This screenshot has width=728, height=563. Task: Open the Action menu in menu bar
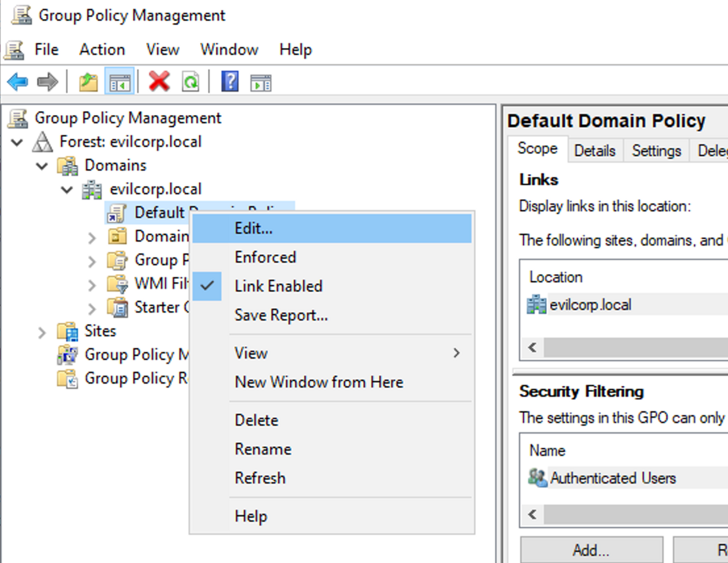pyautogui.click(x=102, y=50)
